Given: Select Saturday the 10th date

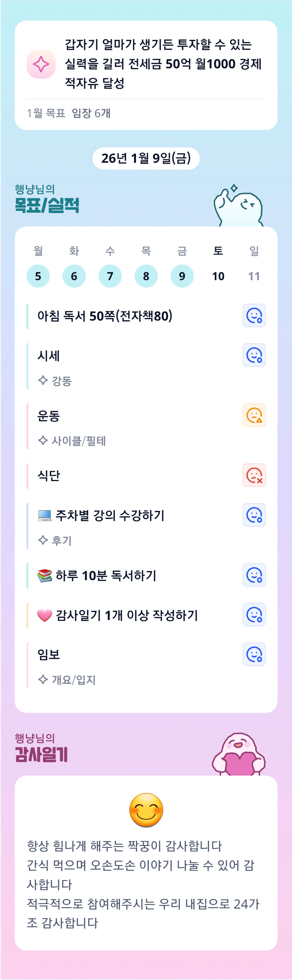Looking at the screenshot, I should (x=218, y=276).
